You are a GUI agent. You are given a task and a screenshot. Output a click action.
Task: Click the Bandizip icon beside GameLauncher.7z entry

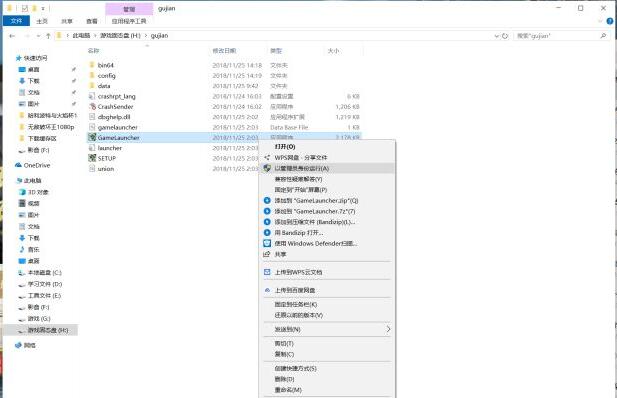267,211
